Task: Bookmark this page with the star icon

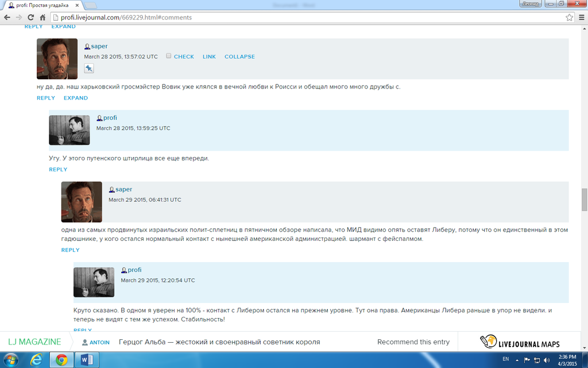Action: click(569, 17)
